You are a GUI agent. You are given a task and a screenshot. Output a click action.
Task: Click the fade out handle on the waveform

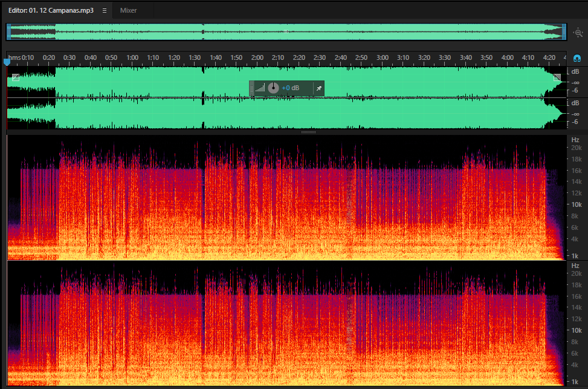[x=557, y=77]
